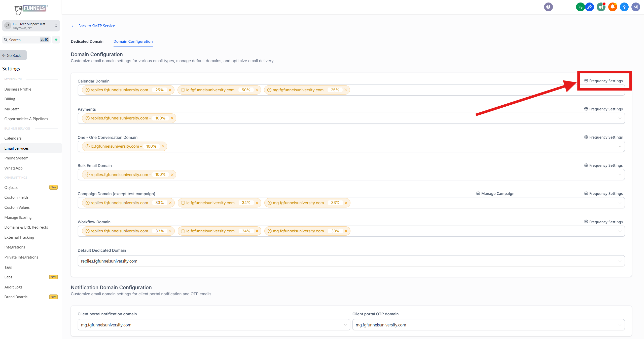Open the blue AI sparkle icon
The height and width of the screenshot is (339, 644).
589,7
